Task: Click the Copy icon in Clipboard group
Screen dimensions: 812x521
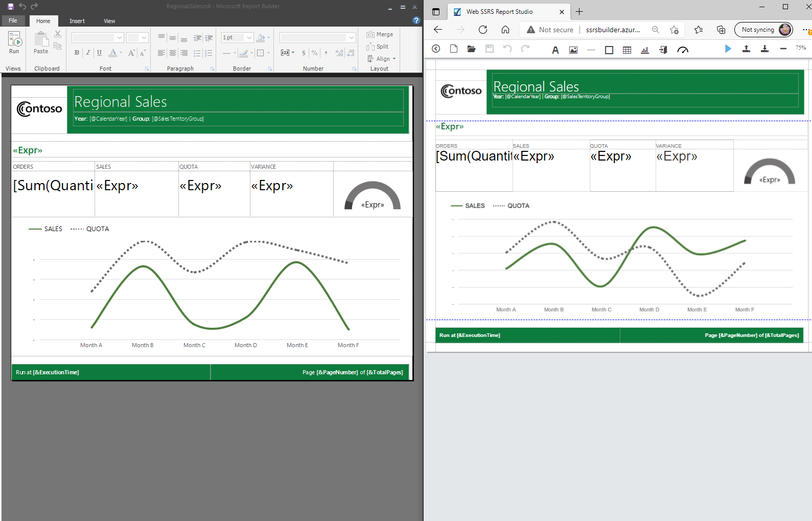Action: click(x=58, y=46)
